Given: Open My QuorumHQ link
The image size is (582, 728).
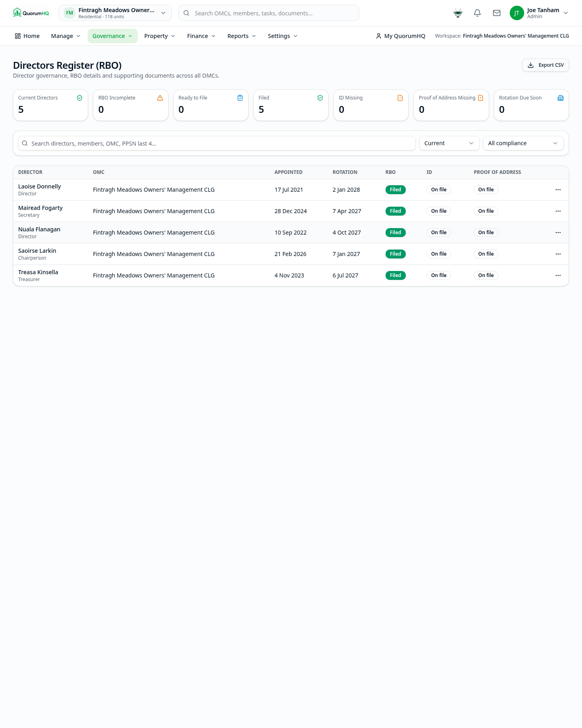Looking at the screenshot, I should [x=401, y=36].
